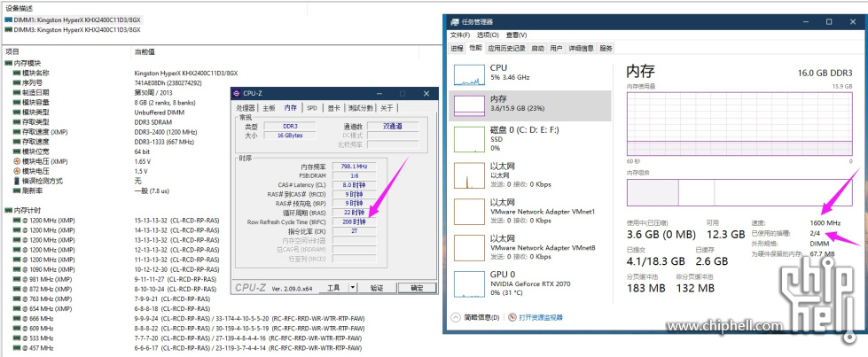Viewport: 868px width, 357px height.
Task: Click the 当前值 column header
Action: click(x=145, y=51)
